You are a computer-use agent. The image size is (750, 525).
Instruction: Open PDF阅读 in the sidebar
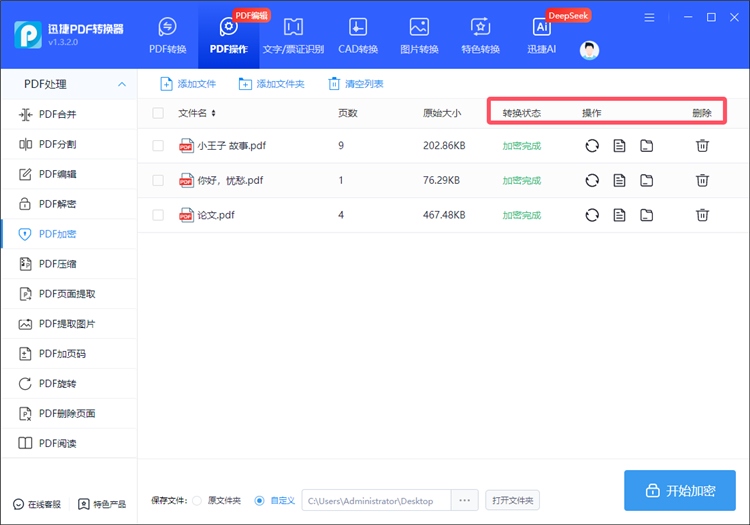click(x=69, y=443)
